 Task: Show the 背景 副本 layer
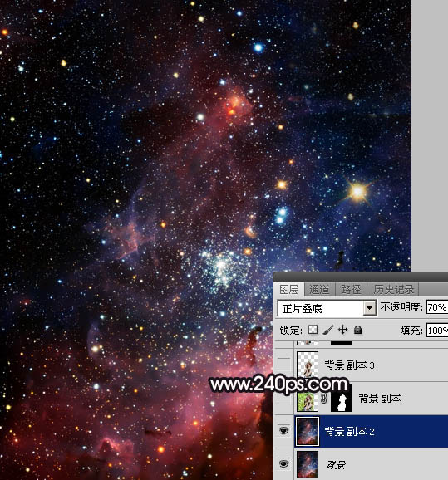(283, 399)
